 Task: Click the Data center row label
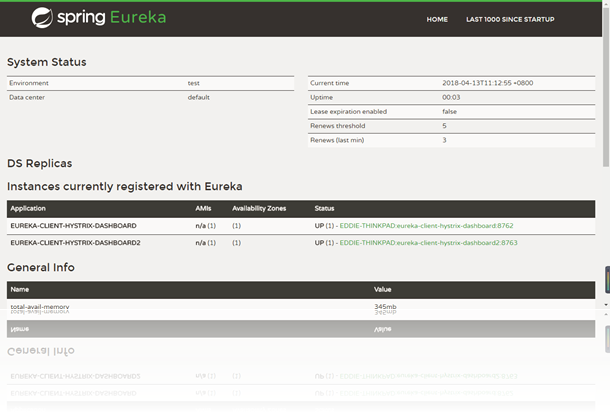[27, 97]
